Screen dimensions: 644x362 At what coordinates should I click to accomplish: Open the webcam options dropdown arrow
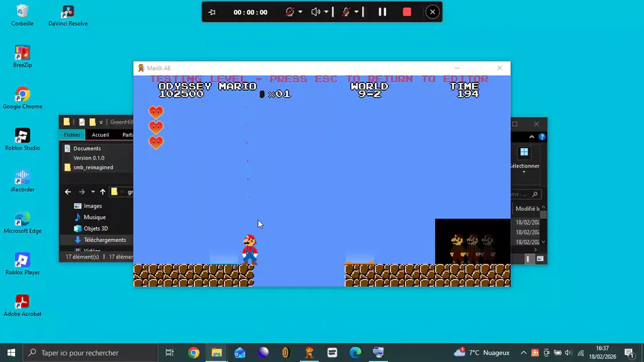tap(301, 12)
